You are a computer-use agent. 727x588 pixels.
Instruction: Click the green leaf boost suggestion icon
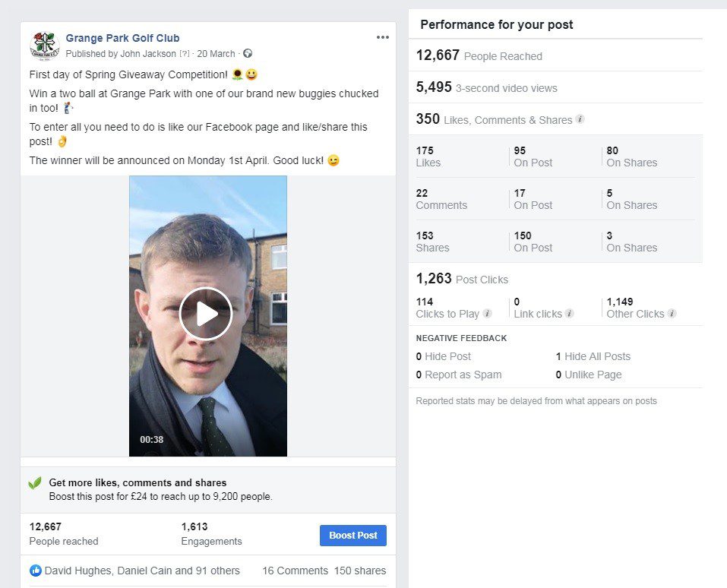pyautogui.click(x=35, y=483)
